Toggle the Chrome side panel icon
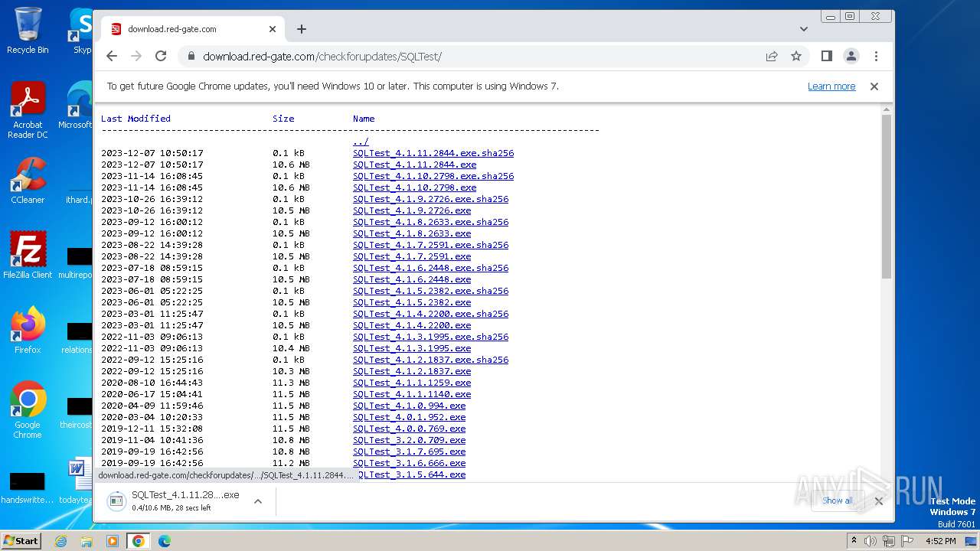The image size is (980, 551). [827, 56]
